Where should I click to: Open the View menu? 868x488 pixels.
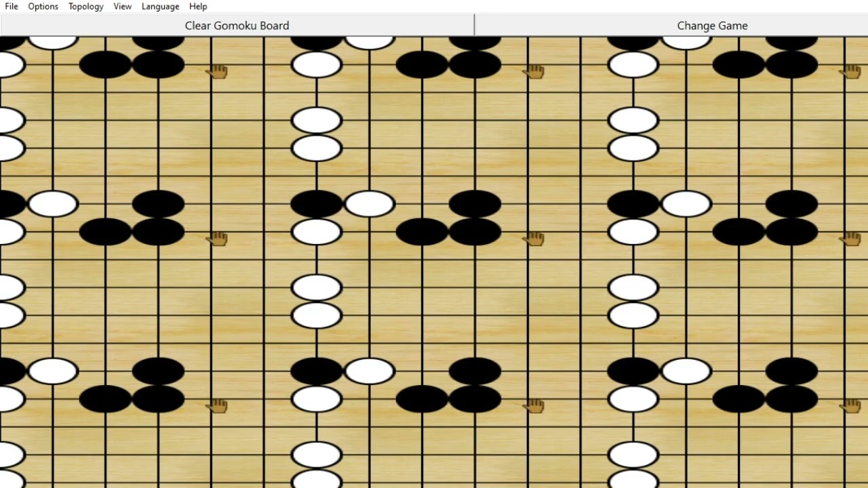pos(123,6)
